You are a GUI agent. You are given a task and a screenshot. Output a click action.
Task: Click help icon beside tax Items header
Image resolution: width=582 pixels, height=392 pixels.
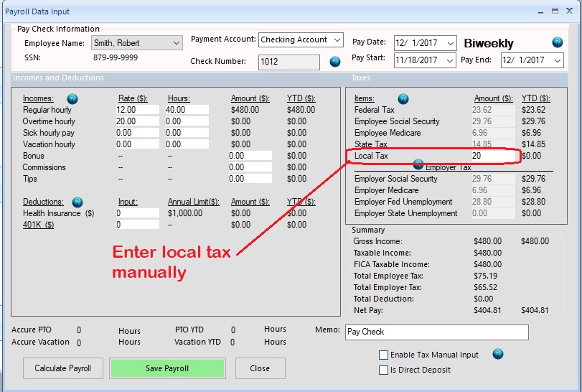(403, 98)
